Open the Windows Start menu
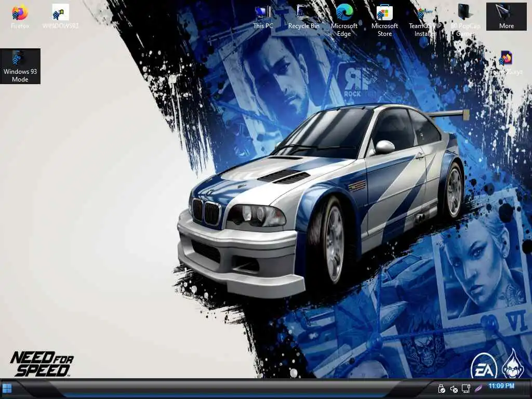Viewport: 532px width, 399px height. click(x=7, y=389)
